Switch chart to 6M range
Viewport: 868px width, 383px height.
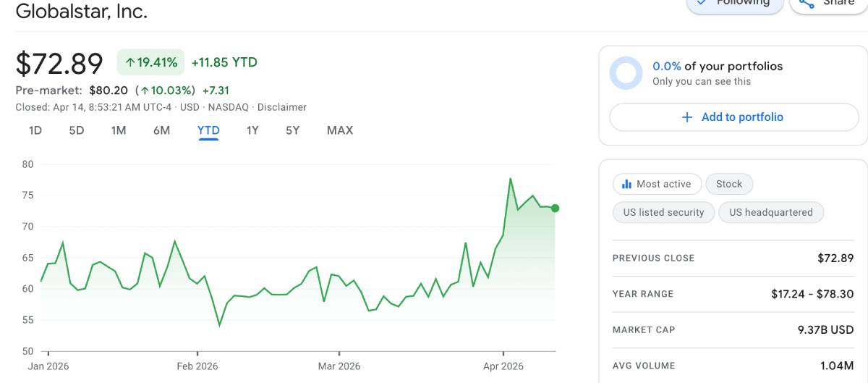click(x=161, y=130)
